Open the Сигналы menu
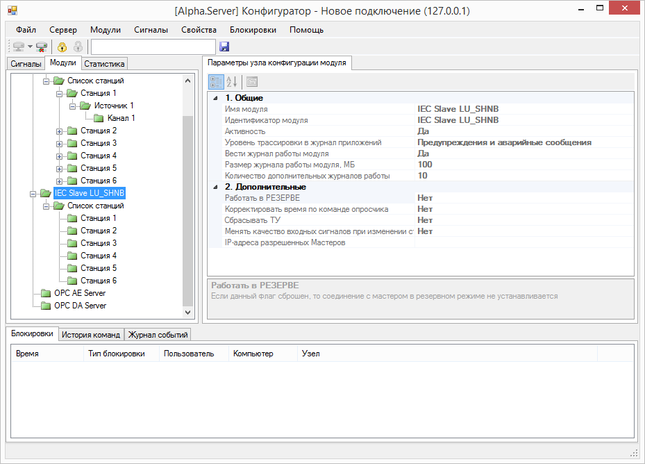645x464 pixels. (x=151, y=30)
